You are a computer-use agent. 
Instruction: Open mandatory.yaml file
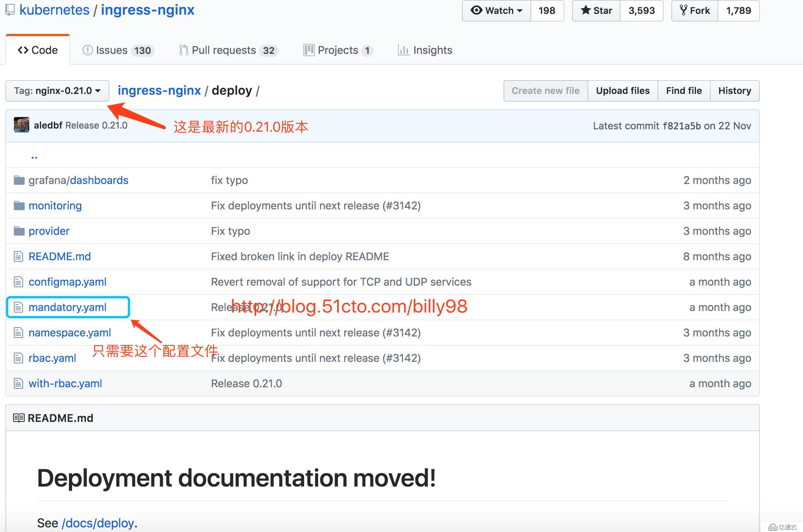point(67,307)
